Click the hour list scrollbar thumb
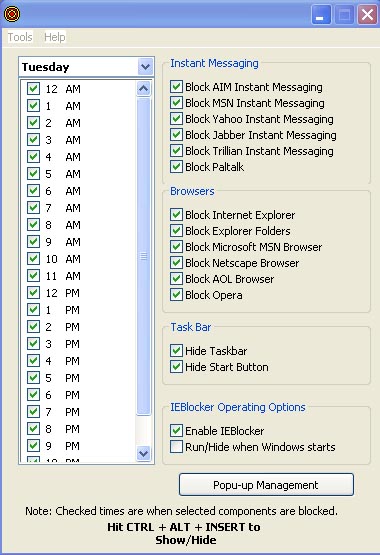This screenshot has width=380, height=555. [x=143, y=256]
